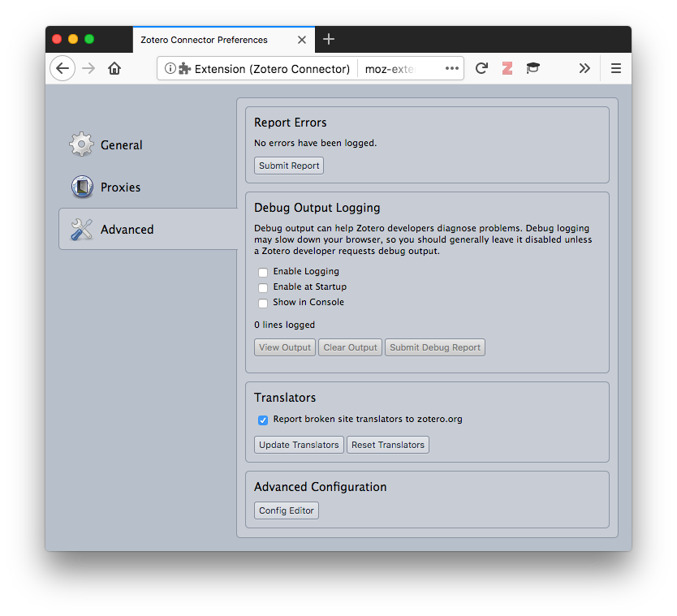The height and width of the screenshot is (616, 677).
Task: Uncheck Report broken site translators checkbox
Action: coord(263,420)
